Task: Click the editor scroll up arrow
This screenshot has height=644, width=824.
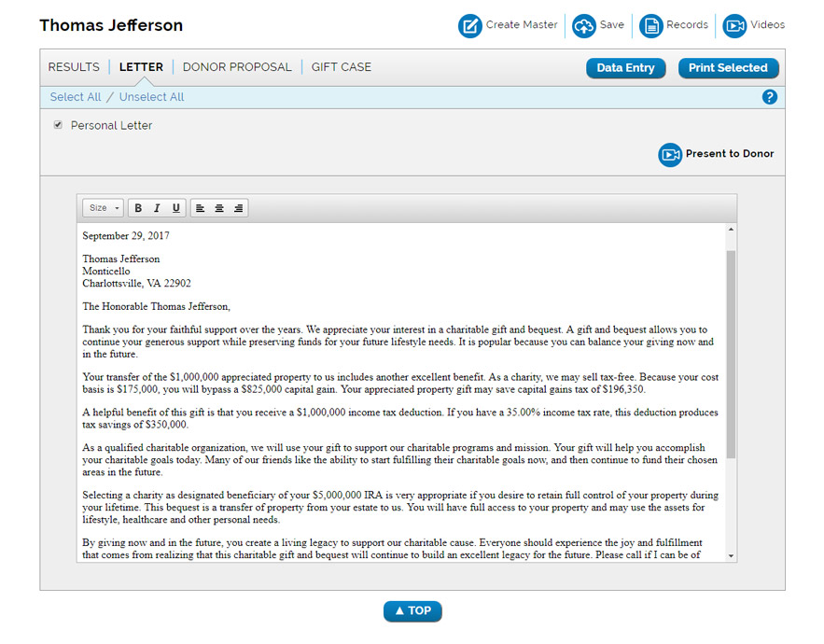Action: (x=731, y=230)
